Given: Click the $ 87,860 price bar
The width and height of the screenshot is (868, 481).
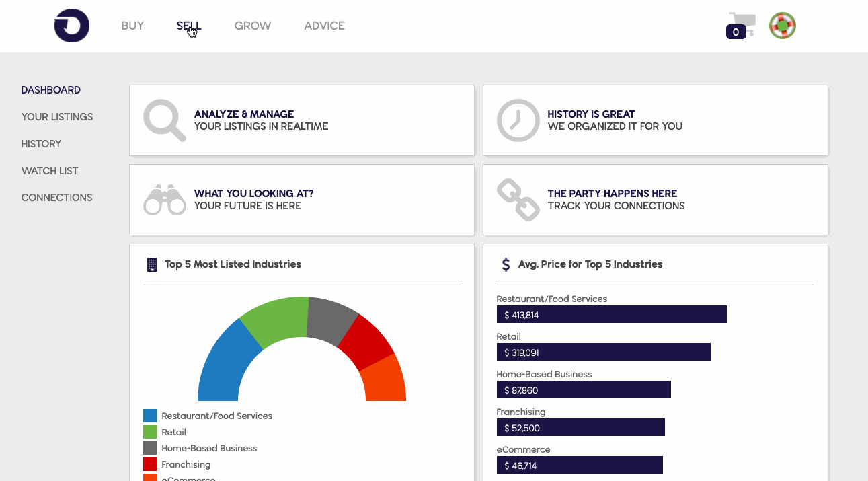Looking at the screenshot, I should tap(584, 390).
